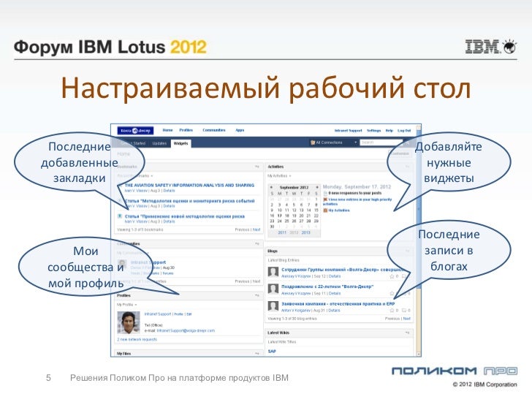Switch to the Updates tab
The height and width of the screenshot is (399, 532).
pyautogui.click(x=159, y=143)
